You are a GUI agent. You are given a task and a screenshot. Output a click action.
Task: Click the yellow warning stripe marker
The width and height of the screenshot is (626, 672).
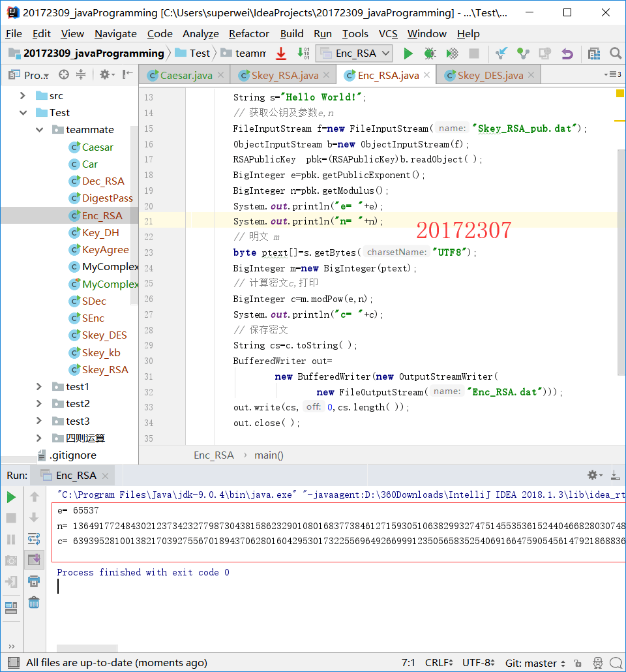tap(619, 121)
